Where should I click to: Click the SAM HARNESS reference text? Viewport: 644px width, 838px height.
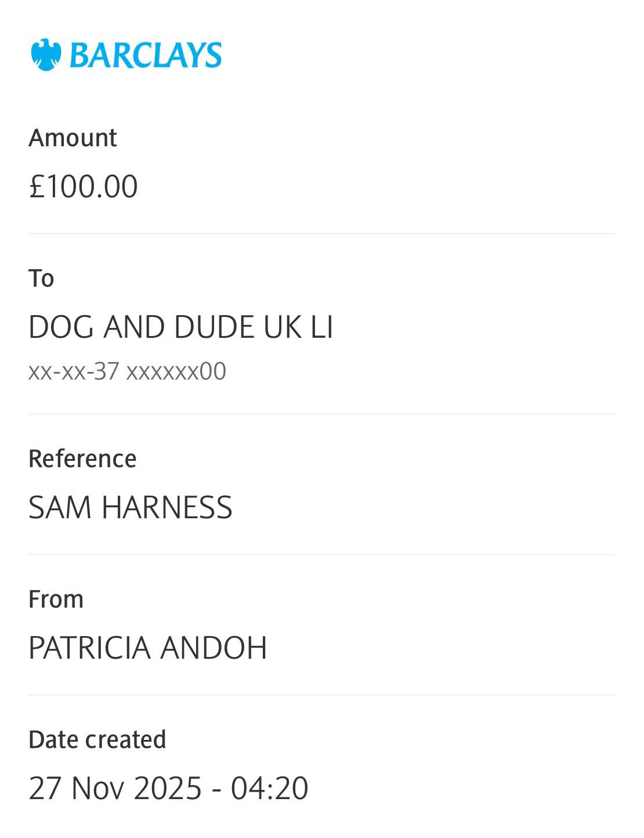tap(130, 507)
